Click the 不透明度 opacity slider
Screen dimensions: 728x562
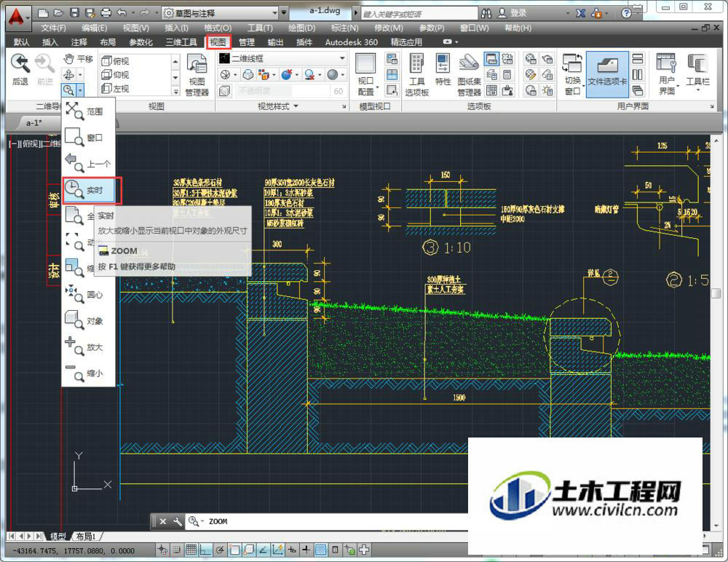coord(282,90)
